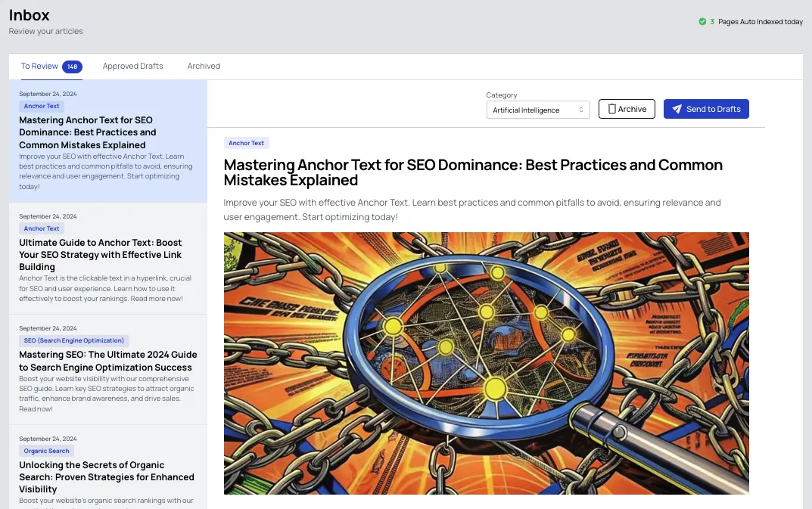Click the large article title in preview pane
Viewport: 812px width, 509px height.
[473, 172]
